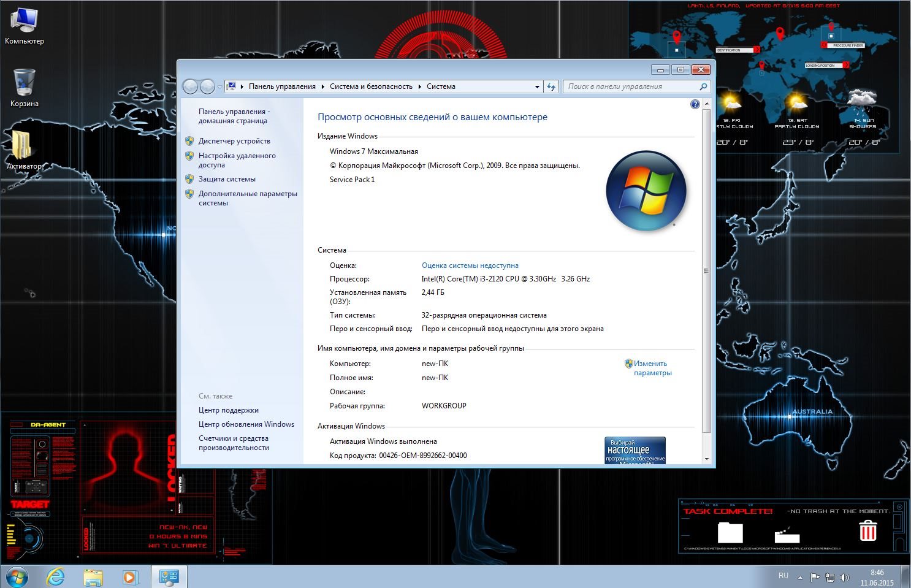Click the WORKGROUP value
Image resolution: width=911 pixels, height=588 pixels.
point(444,406)
